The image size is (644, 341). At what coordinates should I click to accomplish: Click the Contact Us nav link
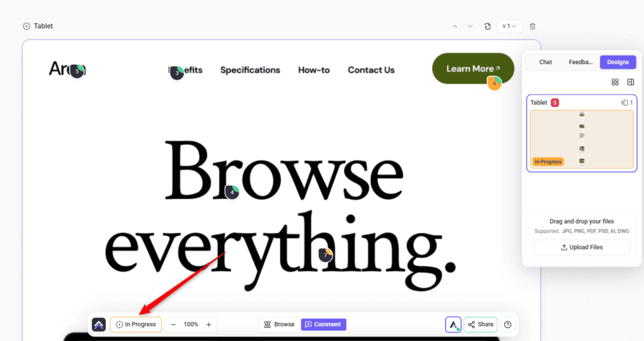point(371,70)
